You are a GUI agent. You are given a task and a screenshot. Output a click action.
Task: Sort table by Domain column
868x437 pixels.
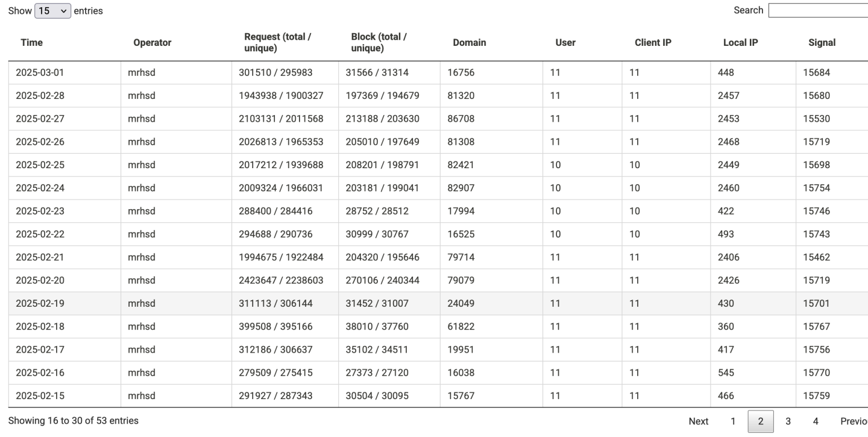469,43
